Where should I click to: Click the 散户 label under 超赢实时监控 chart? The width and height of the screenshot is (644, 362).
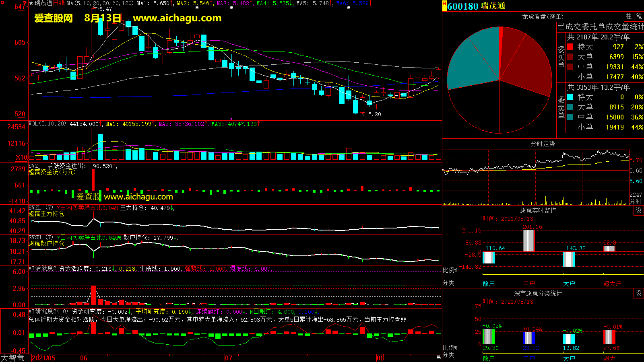point(489,284)
